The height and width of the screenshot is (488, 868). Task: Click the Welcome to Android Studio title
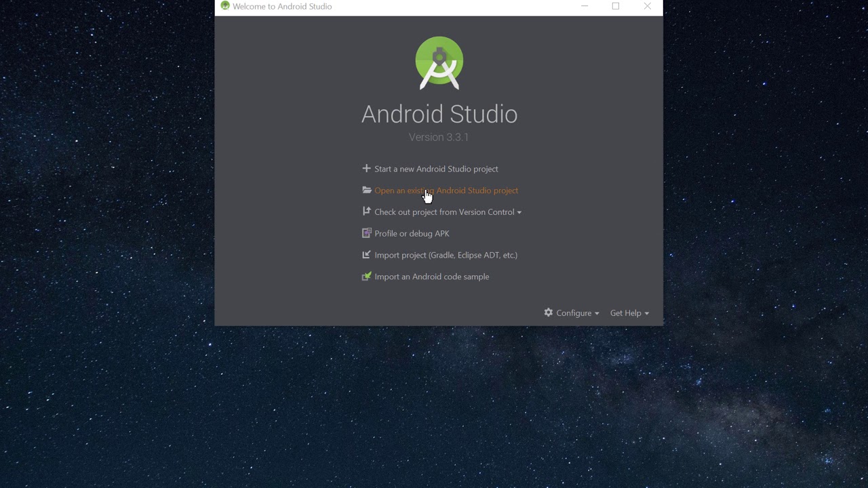pos(282,6)
